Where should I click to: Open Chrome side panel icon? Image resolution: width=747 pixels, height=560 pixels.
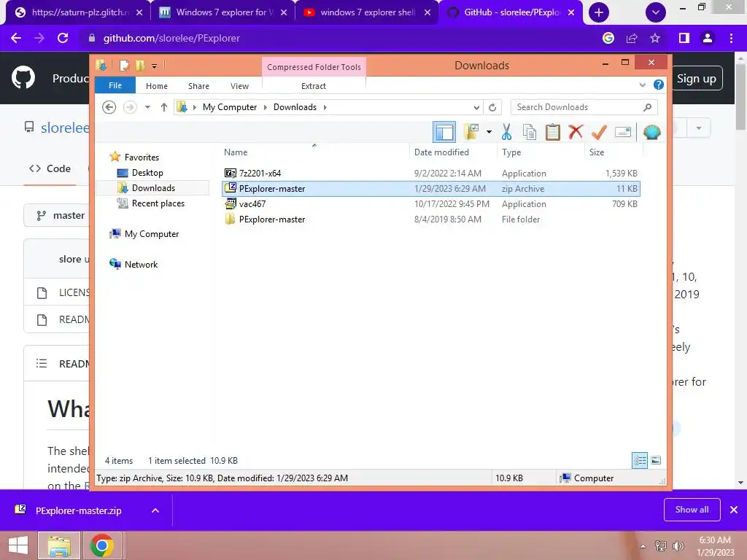[x=684, y=38]
